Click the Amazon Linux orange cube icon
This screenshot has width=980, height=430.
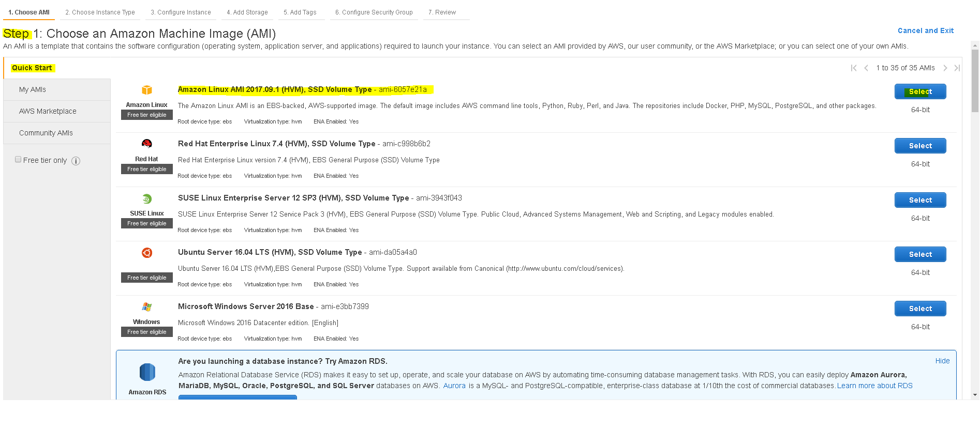coord(147,90)
